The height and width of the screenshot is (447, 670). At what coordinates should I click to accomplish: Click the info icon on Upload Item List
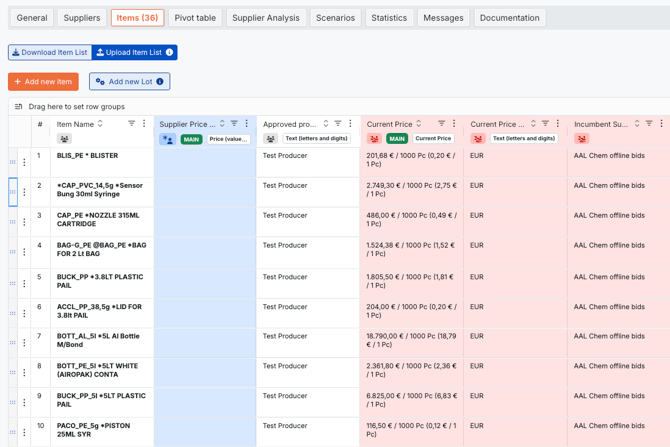click(x=170, y=52)
